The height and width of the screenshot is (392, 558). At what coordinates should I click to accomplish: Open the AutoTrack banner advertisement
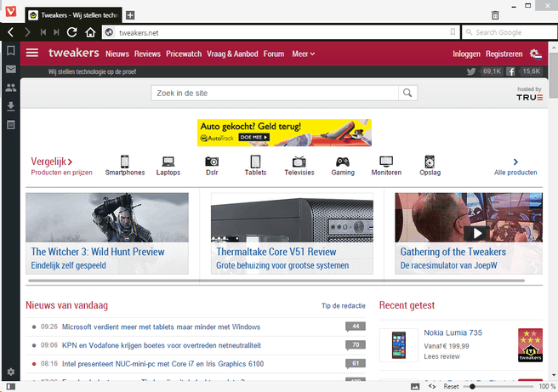point(284,133)
